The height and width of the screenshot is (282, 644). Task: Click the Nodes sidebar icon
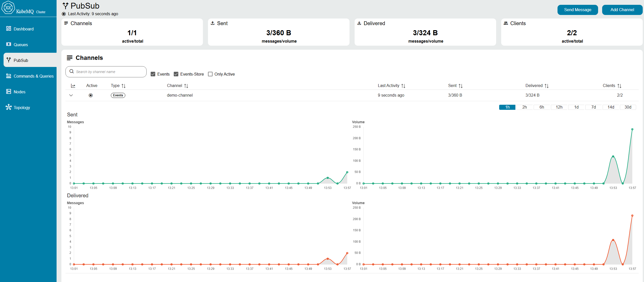point(9,92)
